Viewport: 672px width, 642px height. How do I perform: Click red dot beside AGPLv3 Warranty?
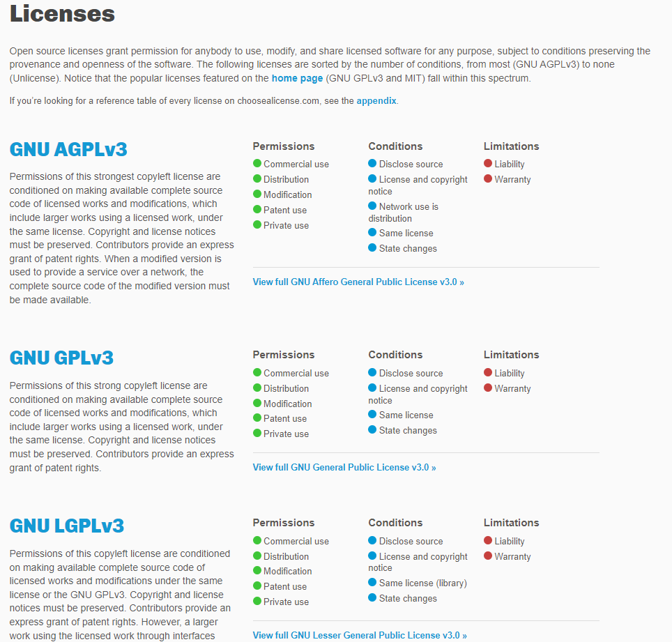(x=488, y=178)
